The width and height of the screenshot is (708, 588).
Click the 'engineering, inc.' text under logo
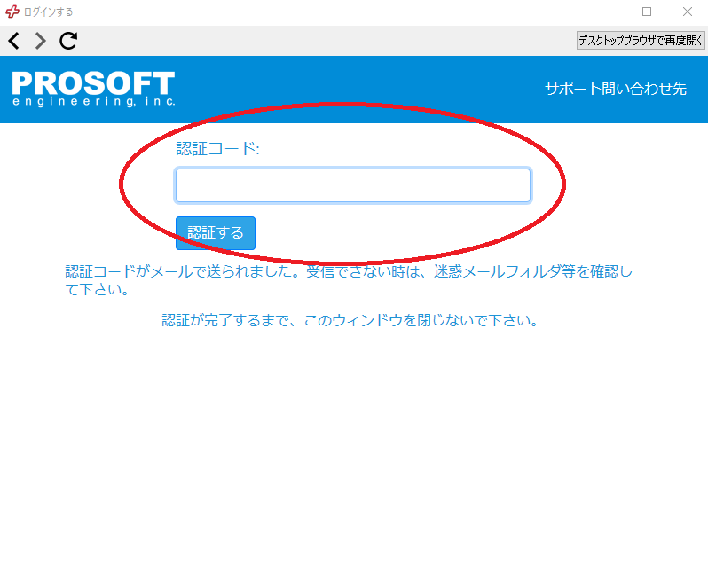(93, 103)
